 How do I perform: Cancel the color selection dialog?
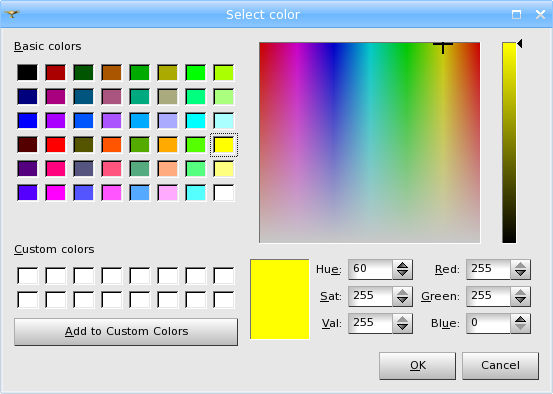coord(500,366)
